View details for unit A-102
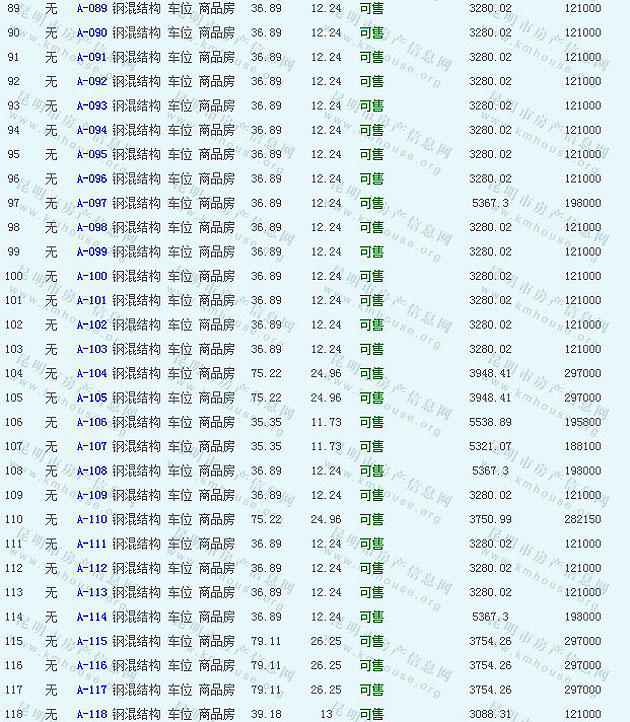Screen dimensions: 630x722 91,325
